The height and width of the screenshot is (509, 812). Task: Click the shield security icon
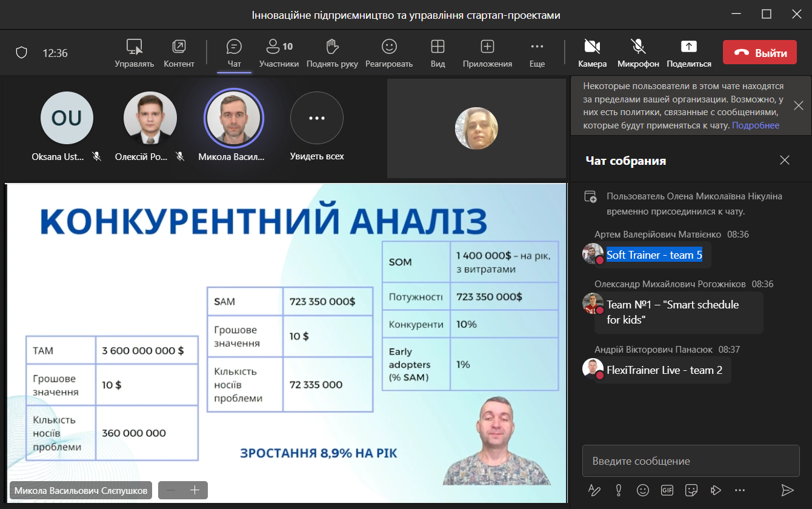[x=22, y=53]
